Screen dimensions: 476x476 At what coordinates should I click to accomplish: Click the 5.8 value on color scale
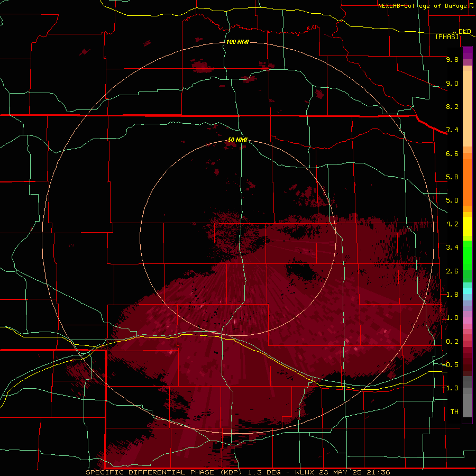(x=452, y=177)
